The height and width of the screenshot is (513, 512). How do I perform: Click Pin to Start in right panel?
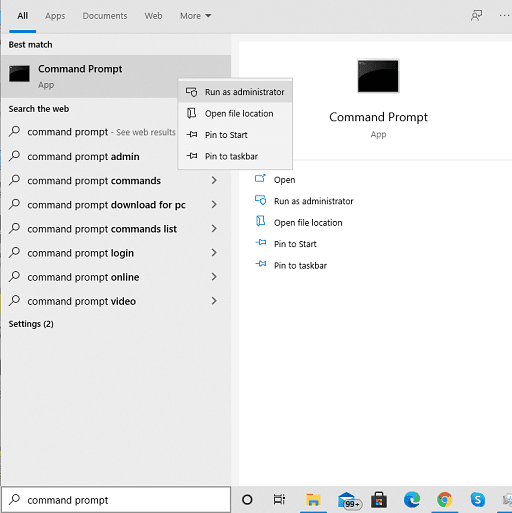(x=295, y=244)
